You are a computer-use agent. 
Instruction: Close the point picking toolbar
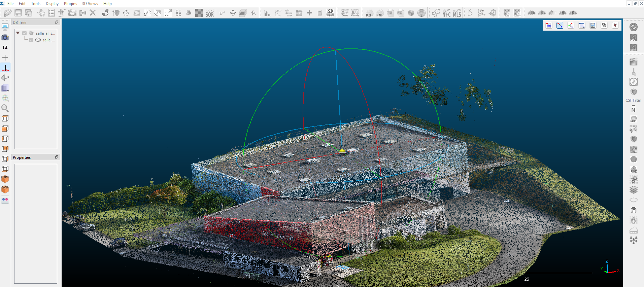[x=615, y=25]
